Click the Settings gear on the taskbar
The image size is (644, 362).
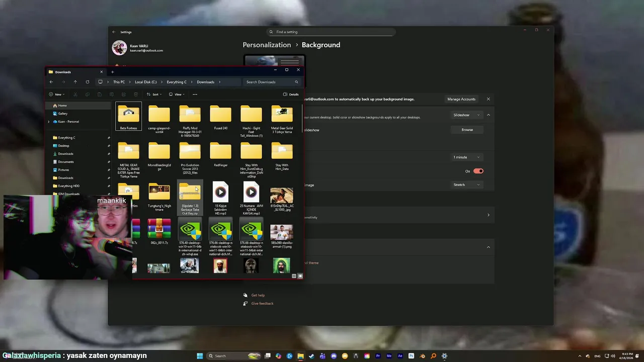pos(444,356)
